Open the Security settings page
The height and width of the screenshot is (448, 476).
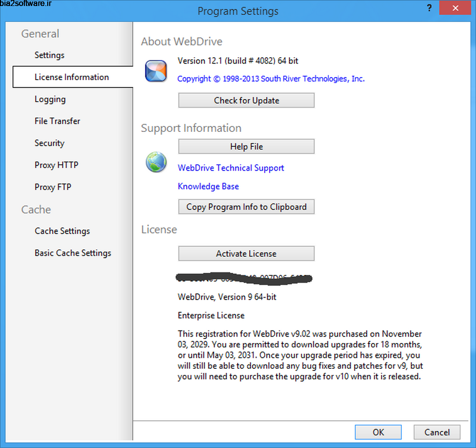pos(49,143)
